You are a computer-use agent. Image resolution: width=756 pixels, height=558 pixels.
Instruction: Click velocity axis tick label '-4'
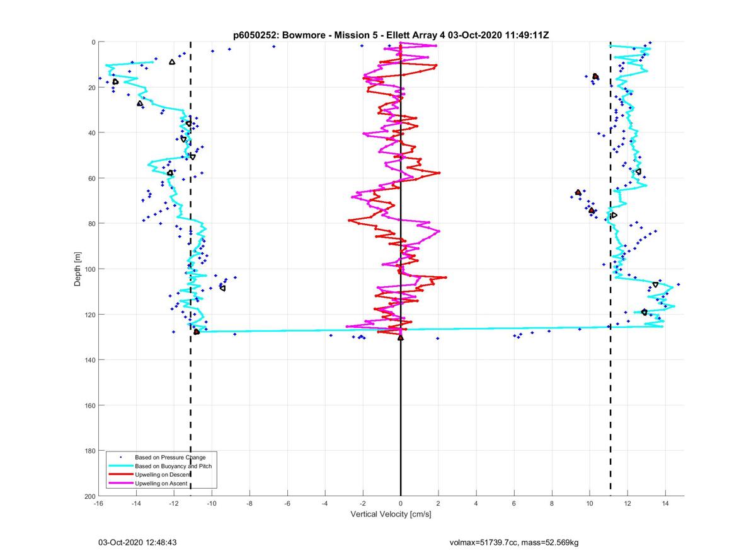click(325, 504)
